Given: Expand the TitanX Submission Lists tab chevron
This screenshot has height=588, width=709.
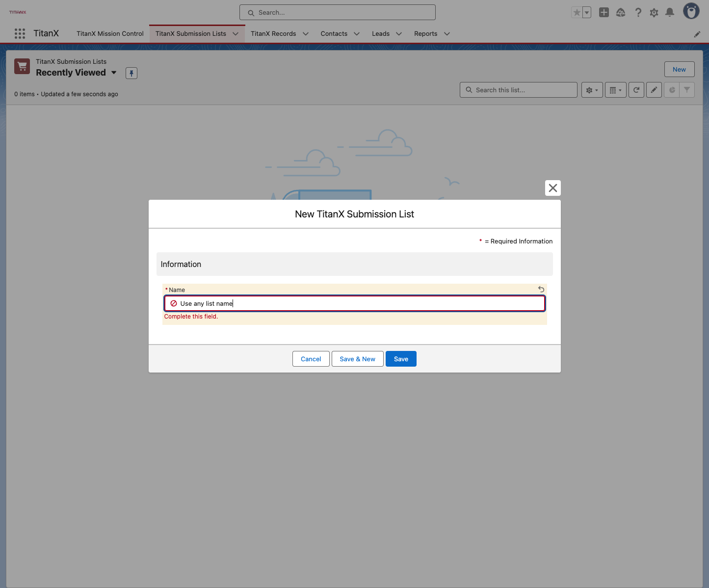Looking at the screenshot, I should [x=236, y=34].
